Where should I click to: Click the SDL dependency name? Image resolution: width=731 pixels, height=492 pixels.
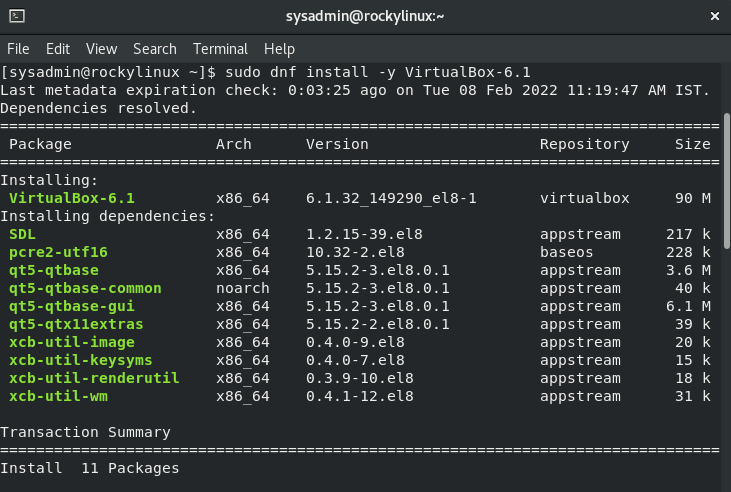tap(22, 234)
